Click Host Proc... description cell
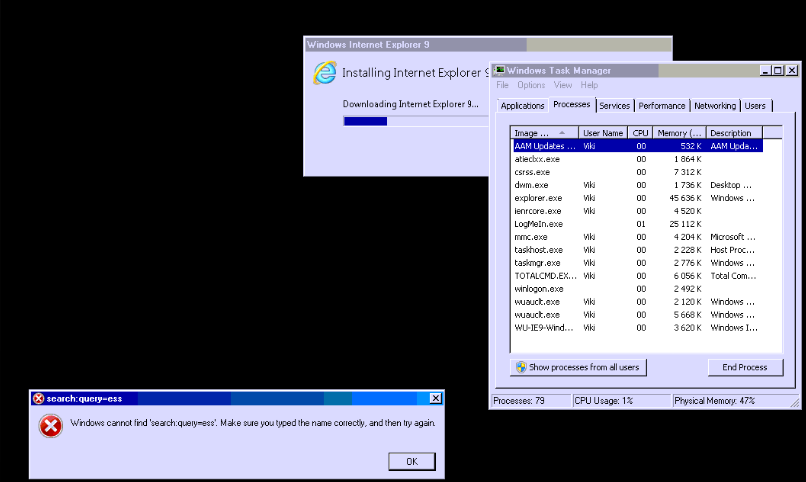Viewport: 806px width, 482px height. point(732,250)
